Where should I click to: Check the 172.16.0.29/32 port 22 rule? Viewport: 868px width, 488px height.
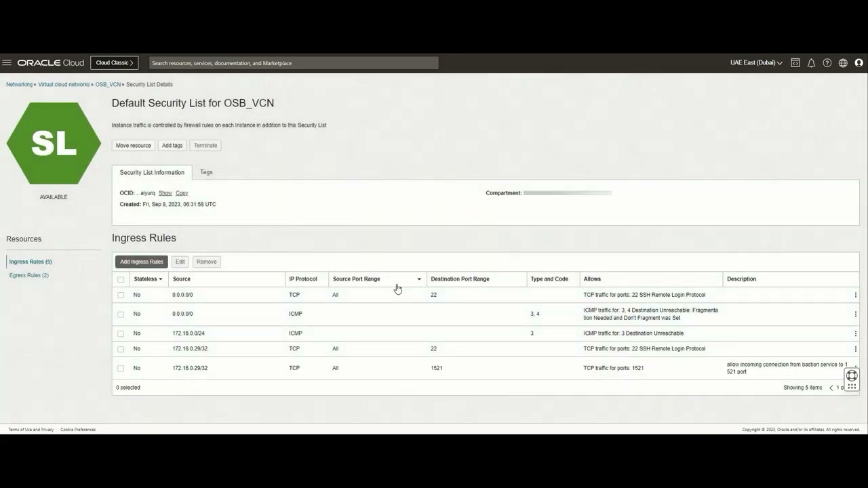121,349
